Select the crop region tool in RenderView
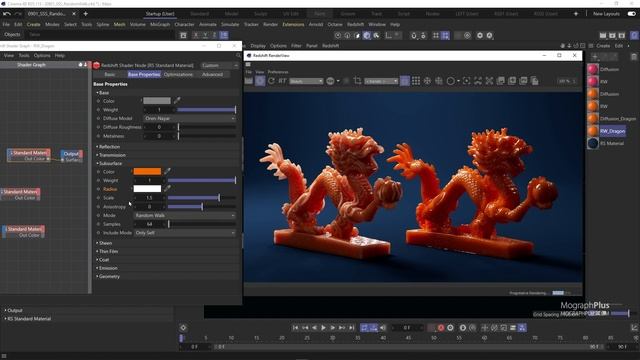The height and width of the screenshot is (360, 640). pos(358,81)
